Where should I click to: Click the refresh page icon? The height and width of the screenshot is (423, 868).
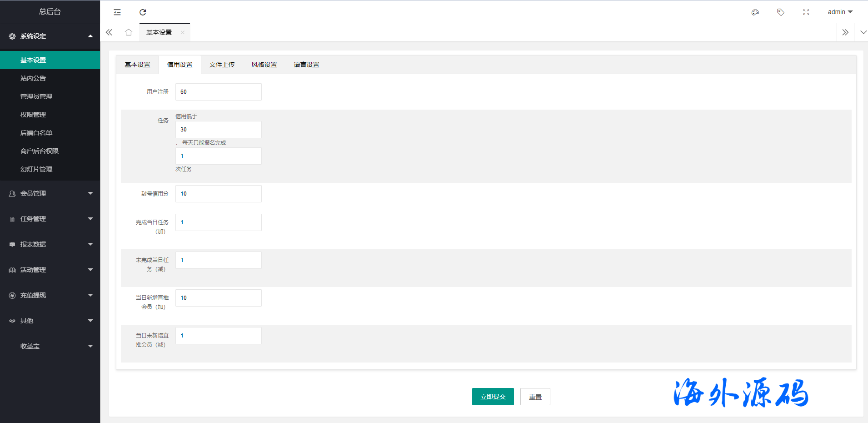143,12
